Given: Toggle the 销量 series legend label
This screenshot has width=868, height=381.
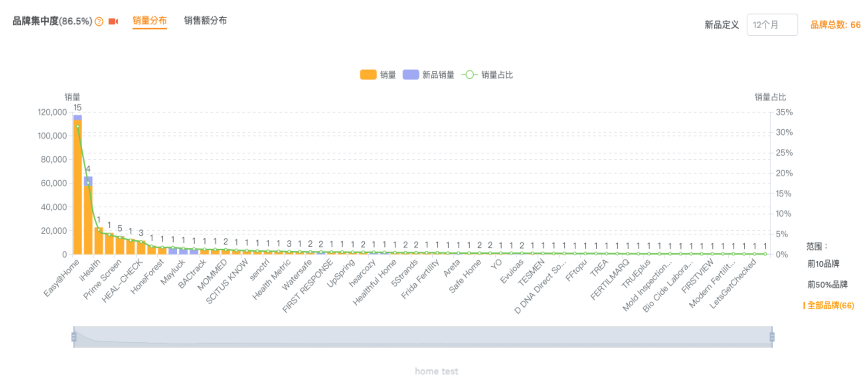Looking at the screenshot, I should coord(388,75).
